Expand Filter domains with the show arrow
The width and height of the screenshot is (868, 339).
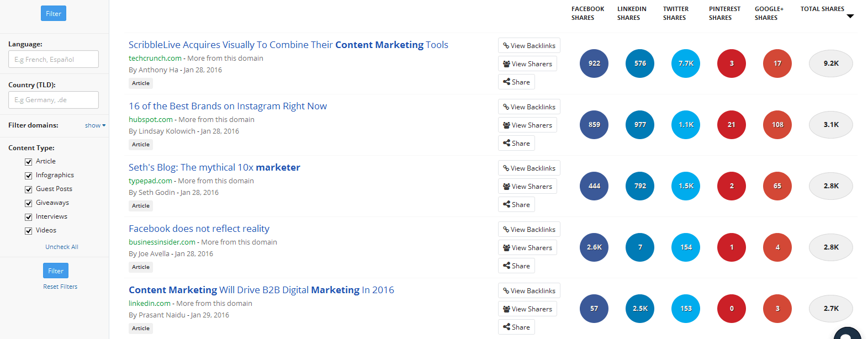pyautogui.click(x=95, y=126)
